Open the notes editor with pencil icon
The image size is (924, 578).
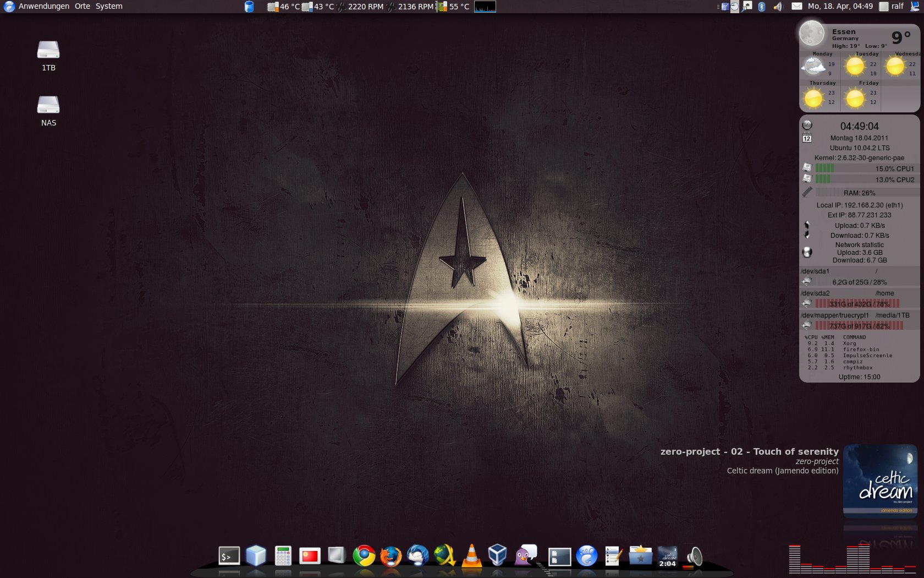[x=613, y=556]
